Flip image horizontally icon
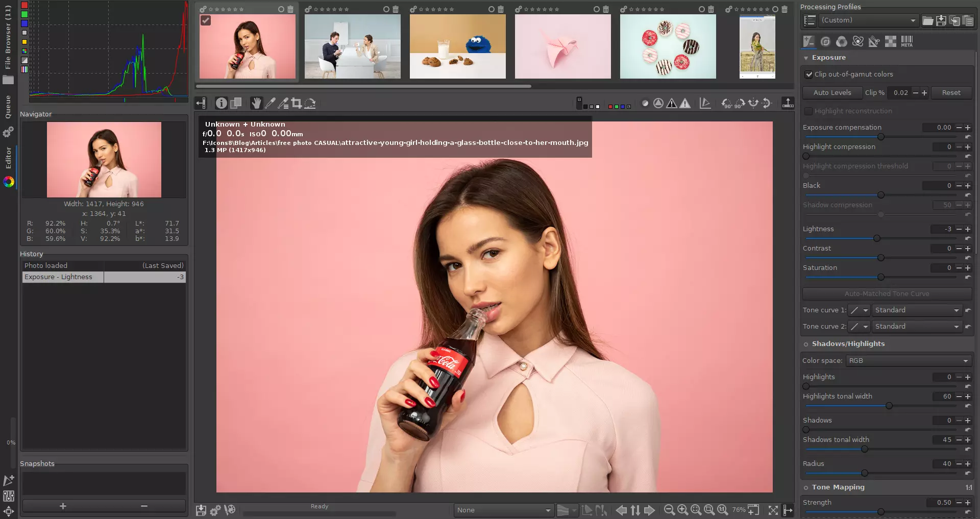 click(x=753, y=103)
